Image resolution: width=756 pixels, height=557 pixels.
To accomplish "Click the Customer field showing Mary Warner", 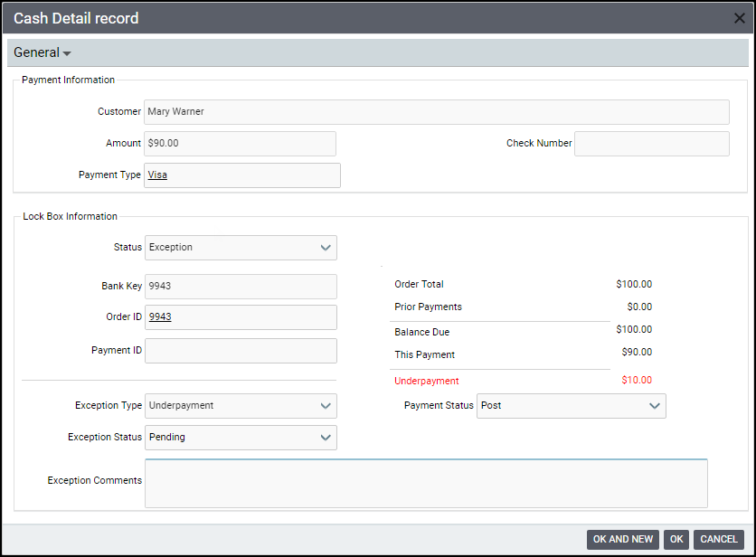I will [437, 112].
